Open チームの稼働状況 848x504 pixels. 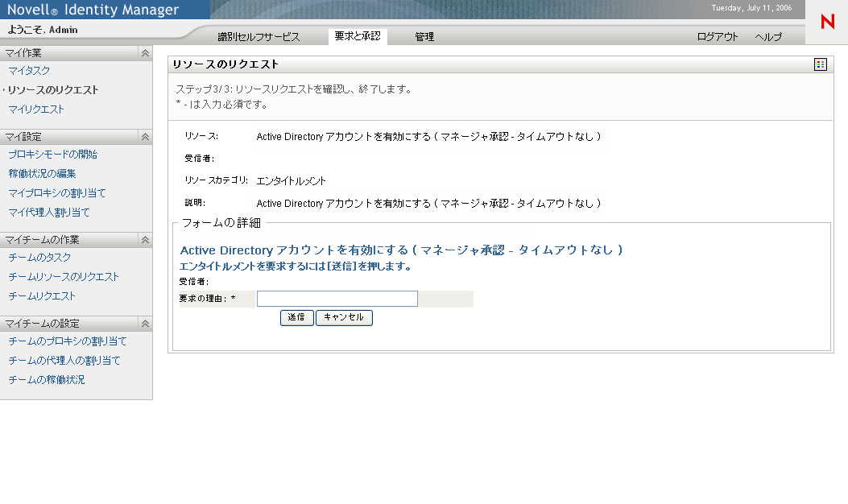47,380
